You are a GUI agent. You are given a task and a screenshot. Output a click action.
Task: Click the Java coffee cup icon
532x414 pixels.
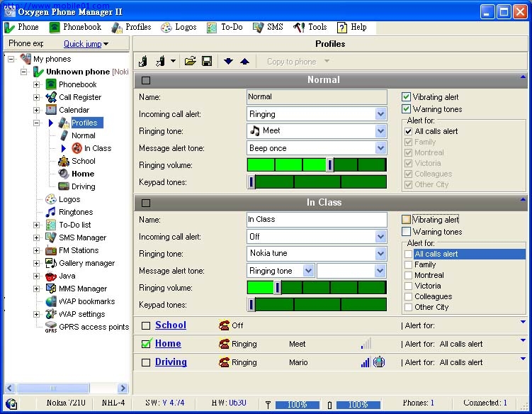[x=51, y=276]
